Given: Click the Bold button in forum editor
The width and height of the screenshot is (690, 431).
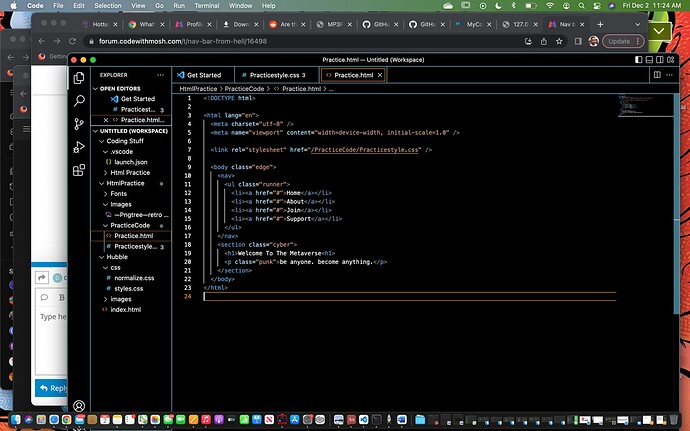Looking at the screenshot, I should tap(62, 298).
